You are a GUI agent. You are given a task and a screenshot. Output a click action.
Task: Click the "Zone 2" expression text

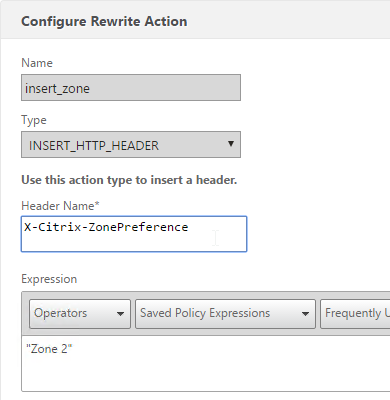tap(49, 349)
